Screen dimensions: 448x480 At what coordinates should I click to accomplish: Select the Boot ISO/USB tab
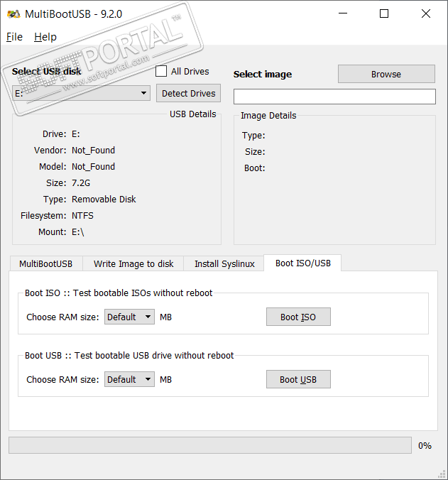(x=302, y=263)
